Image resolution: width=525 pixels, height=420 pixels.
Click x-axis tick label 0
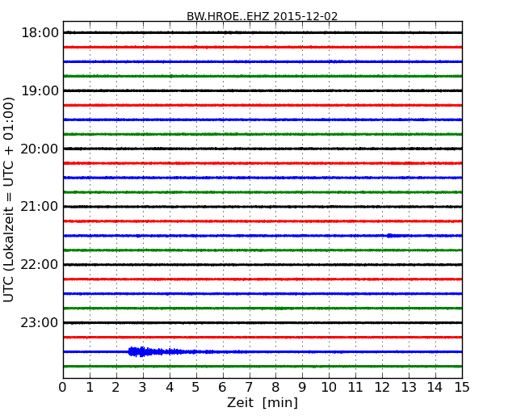click(x=63, y=388)
